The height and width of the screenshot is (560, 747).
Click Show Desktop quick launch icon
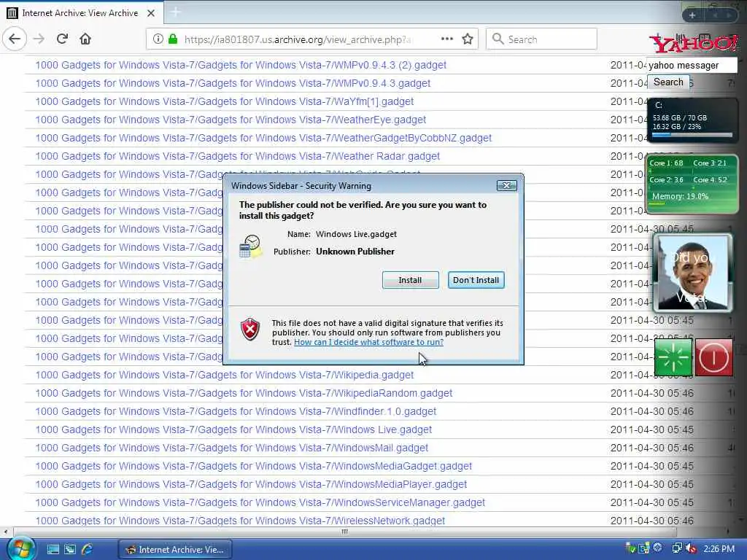pos(53,550)
